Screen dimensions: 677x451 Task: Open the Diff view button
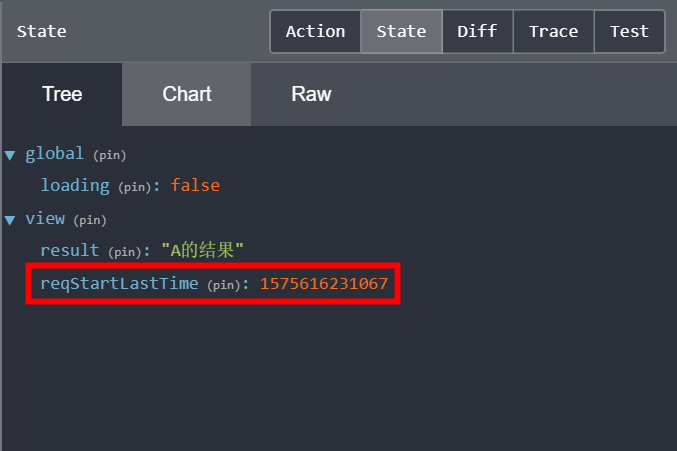(x=477, y=31)
